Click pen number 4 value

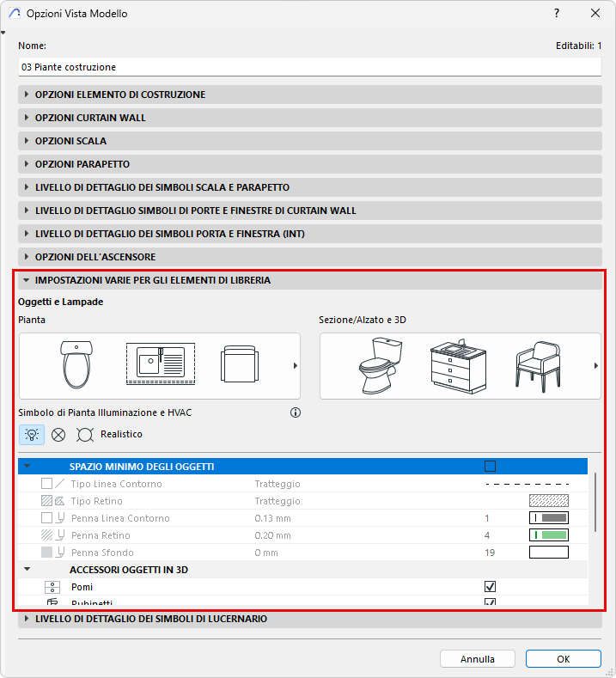tap(487, 535)
